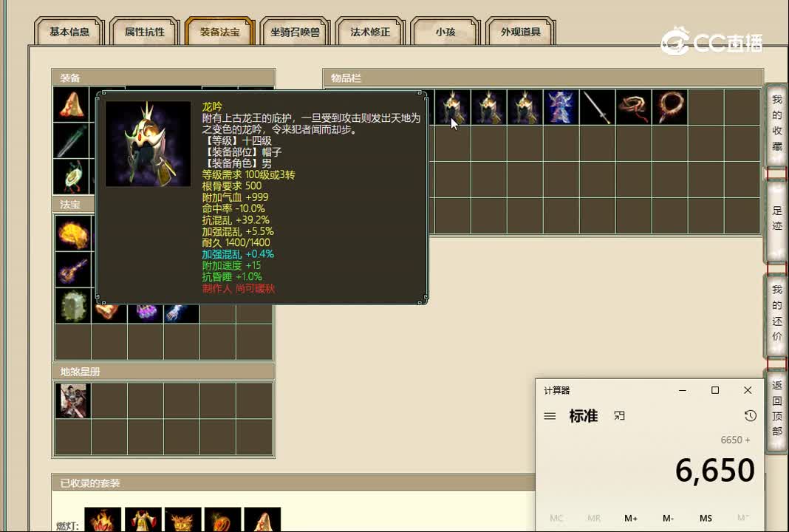789x532 pixels.
Task: Close the 计算器 window
Action: pos(748,390)
